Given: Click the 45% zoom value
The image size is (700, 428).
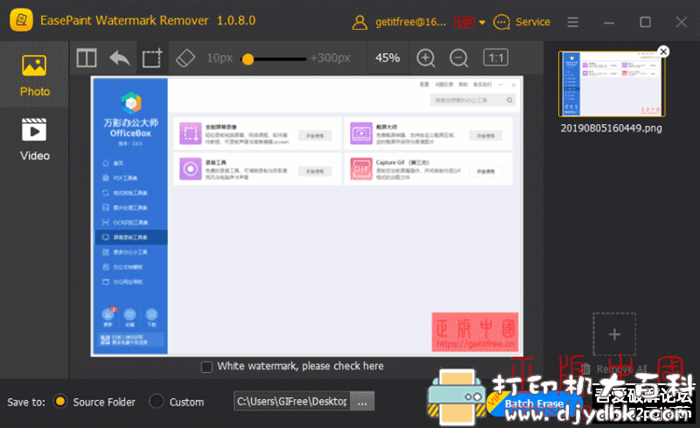Looking at the screenshot, I should [388, 58].
